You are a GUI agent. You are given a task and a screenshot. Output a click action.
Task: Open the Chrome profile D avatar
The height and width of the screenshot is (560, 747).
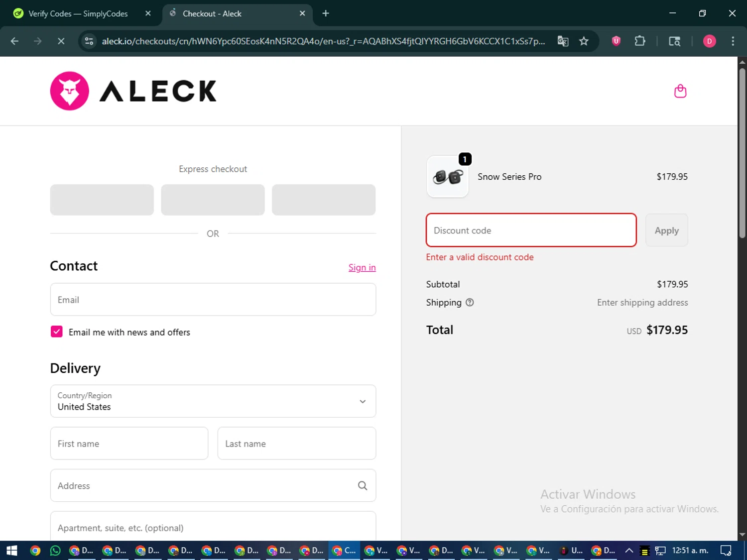tap(709, 41)
